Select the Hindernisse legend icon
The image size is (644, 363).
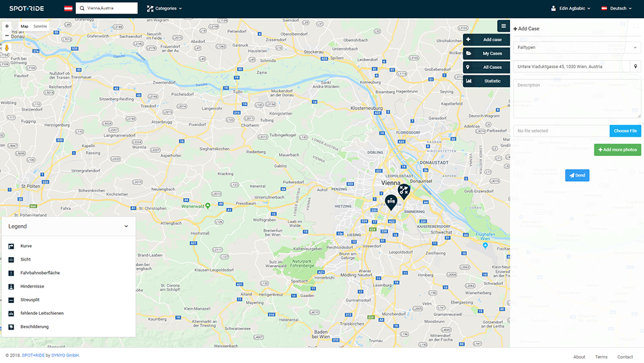(11, 286)
